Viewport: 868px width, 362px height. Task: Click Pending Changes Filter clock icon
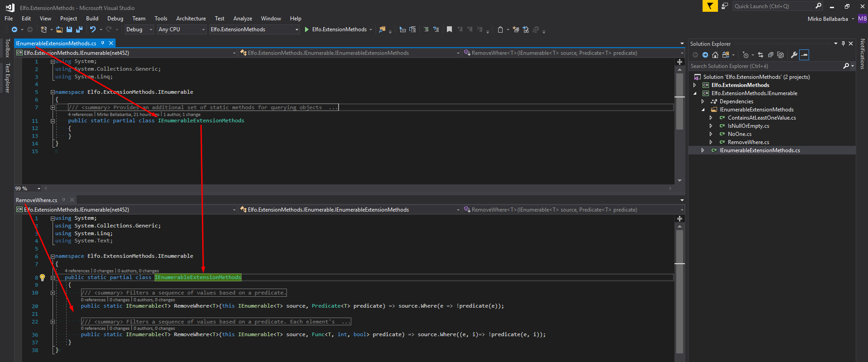(746, 55)
